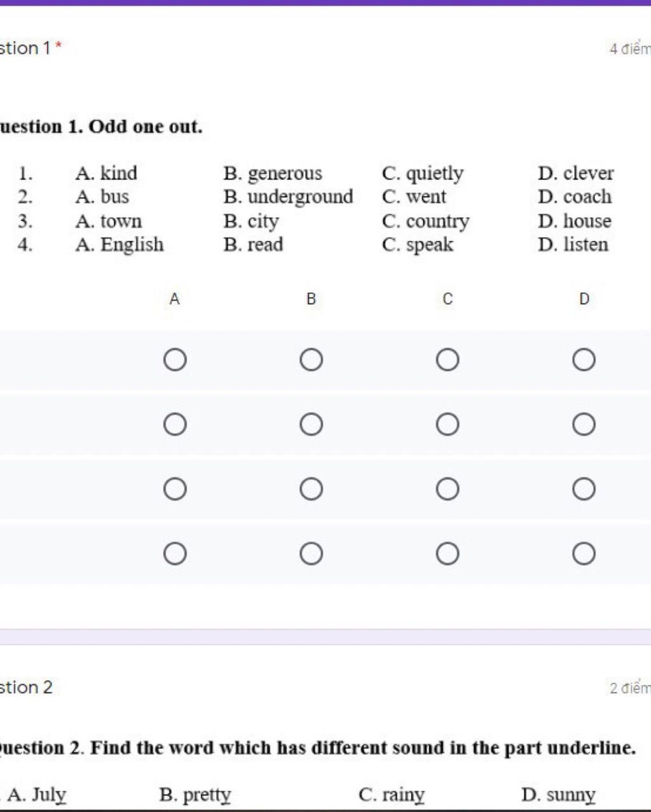The height and width of the screenshot is (812, 651).
Task: Select option D for second row
Action: [584, 424]
